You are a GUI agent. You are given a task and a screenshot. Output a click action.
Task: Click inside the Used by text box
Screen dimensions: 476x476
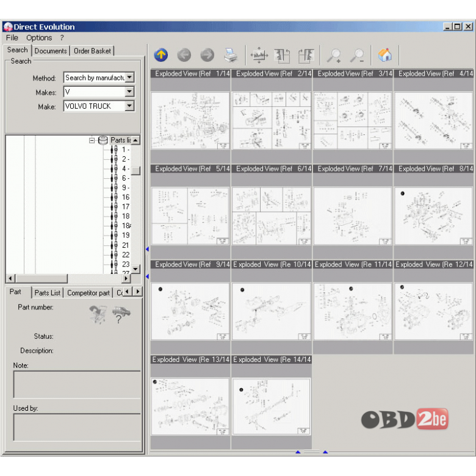pos(77,427)
